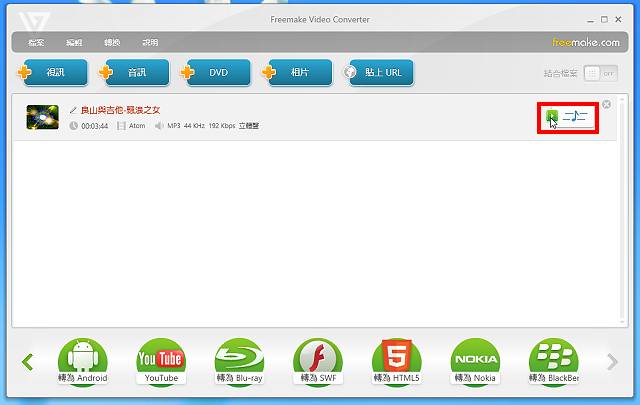This screenshot has height=405, width=640.
Task: Open audio editor with music note icon
Action: tap(575, 116)
